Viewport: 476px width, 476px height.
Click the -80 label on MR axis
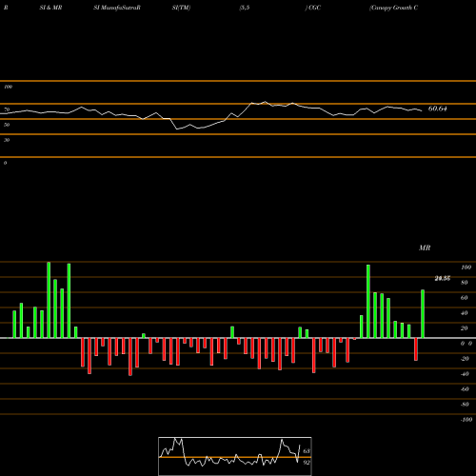pos(465,405)
